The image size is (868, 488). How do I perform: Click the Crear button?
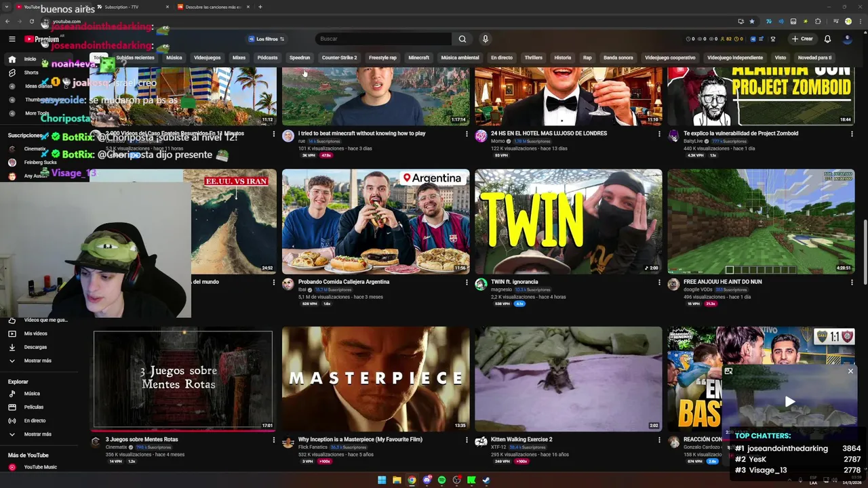(802, 39)
